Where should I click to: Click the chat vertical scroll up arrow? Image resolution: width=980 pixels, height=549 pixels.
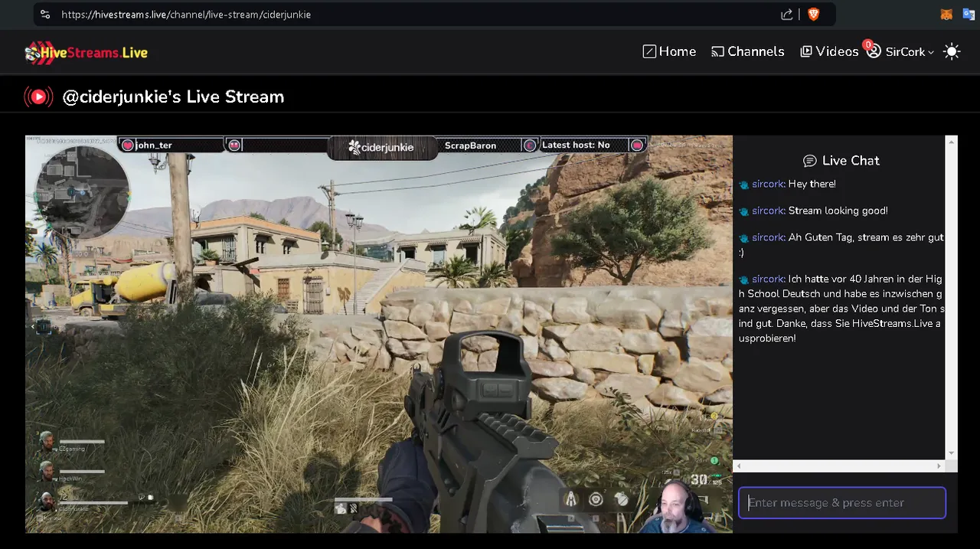click(x=951, y=142)
